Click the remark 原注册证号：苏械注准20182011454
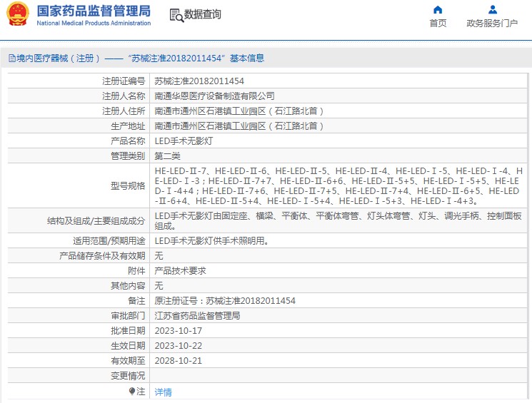This screenshot has height=403, width=532. 225,300
